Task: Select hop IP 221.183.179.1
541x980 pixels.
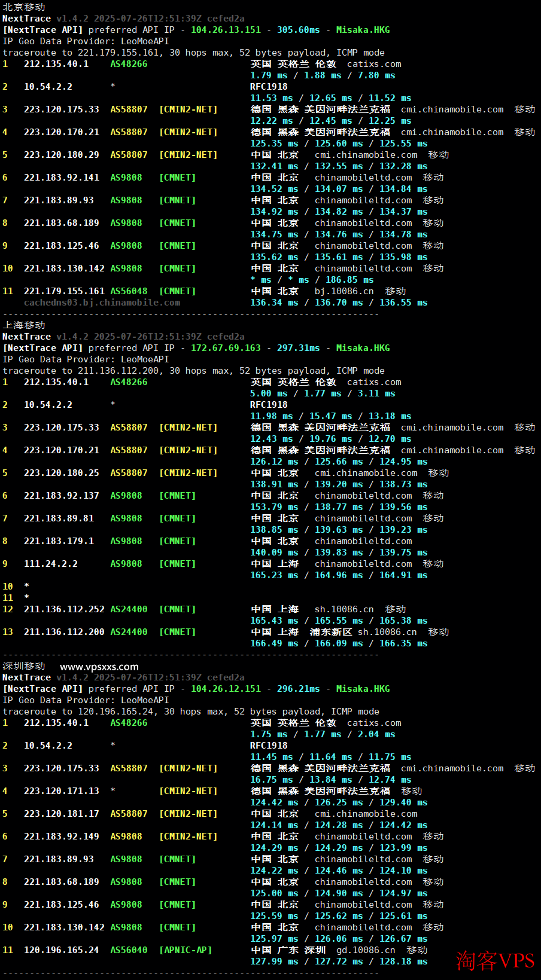Action: [x=59, y=541]
